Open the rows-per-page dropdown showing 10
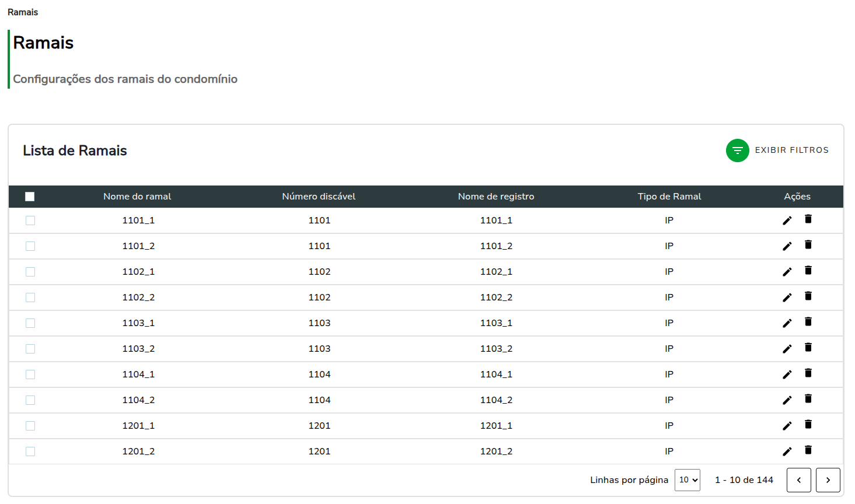This screenshot has width=855, height=504. click(x=688, y=480)
